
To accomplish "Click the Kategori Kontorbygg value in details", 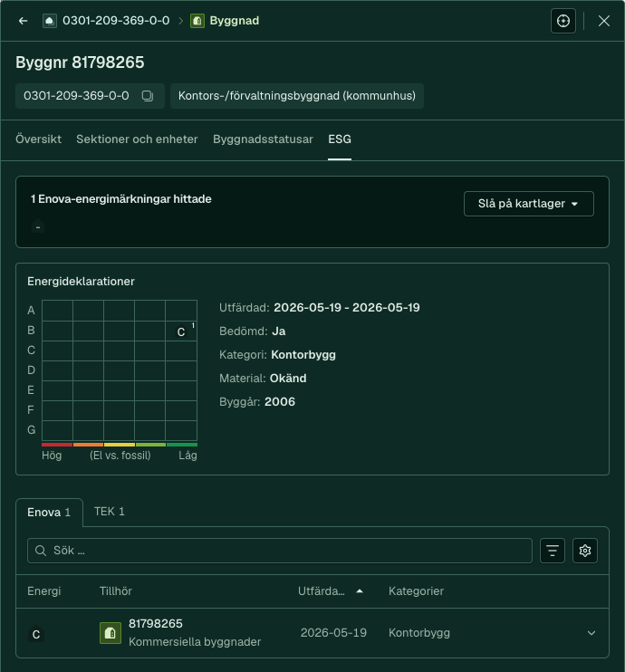I will coord(303,354).
